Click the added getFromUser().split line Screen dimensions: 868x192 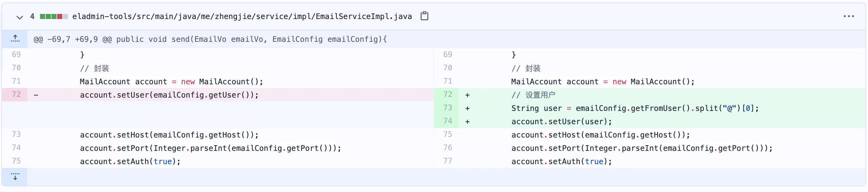[x=634, y=108]
